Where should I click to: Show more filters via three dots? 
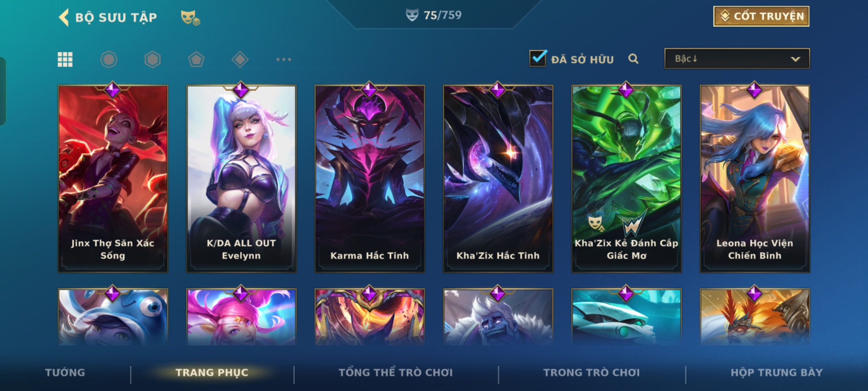pos(284,59)
